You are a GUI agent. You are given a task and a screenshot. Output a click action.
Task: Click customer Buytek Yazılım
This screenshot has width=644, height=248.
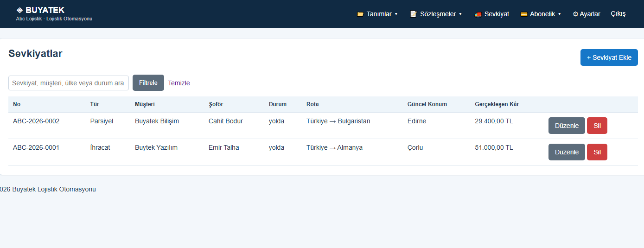pyautogui.click(x=156, y=148)
